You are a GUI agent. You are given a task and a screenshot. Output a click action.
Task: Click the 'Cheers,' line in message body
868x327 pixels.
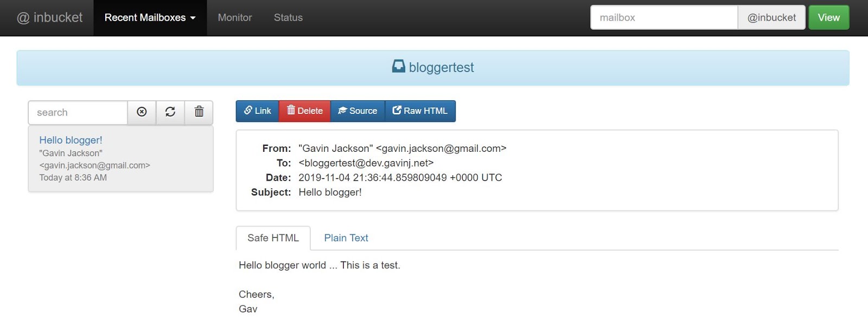(257, 294)
